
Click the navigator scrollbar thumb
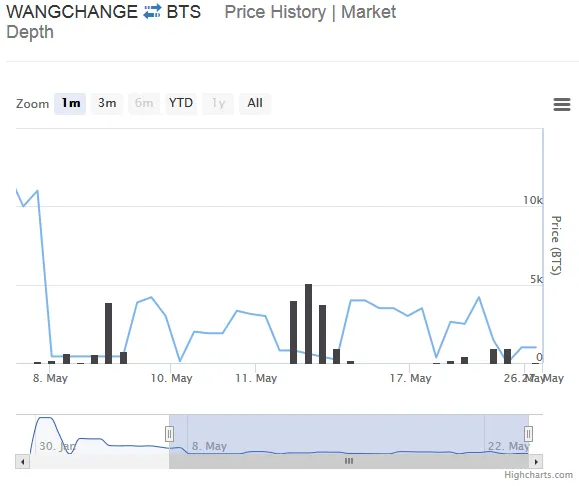(349, 462)
